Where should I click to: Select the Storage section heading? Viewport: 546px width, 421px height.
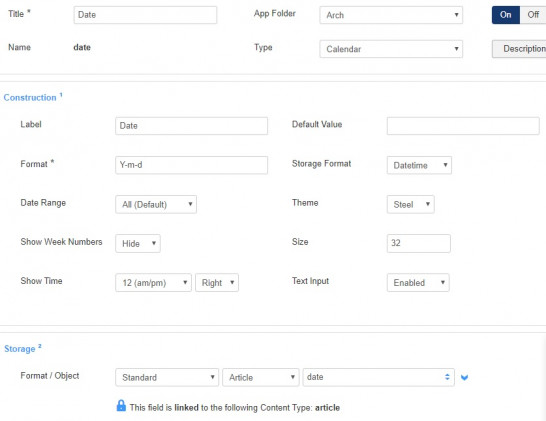tap(20, 349)
